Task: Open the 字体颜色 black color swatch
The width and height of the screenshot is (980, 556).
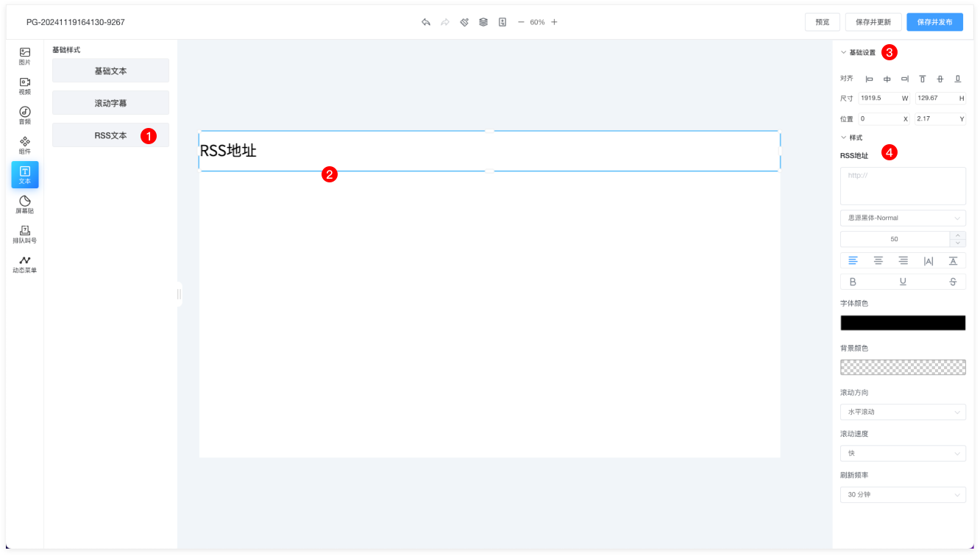Action: click(903, 323)
